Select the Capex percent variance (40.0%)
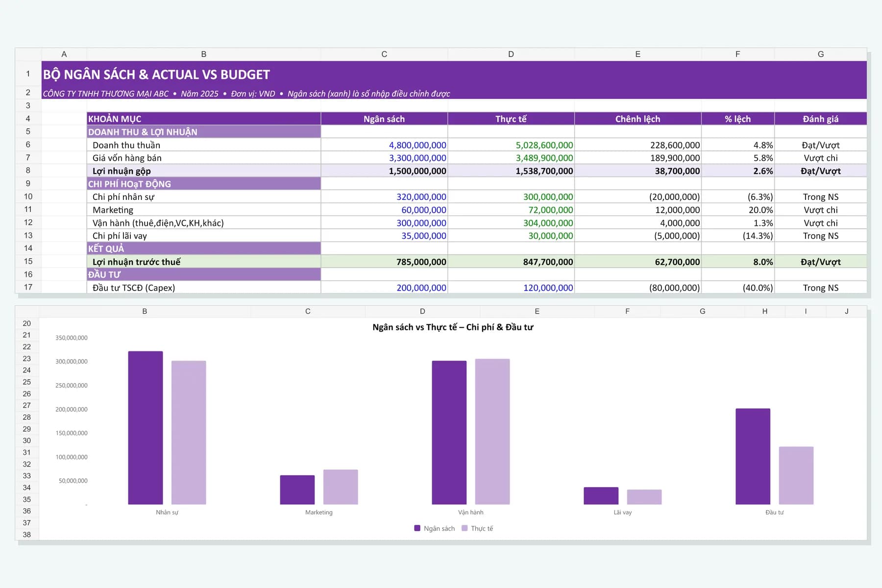This screenshot has height=588, width=882. (x=738, y=288)
